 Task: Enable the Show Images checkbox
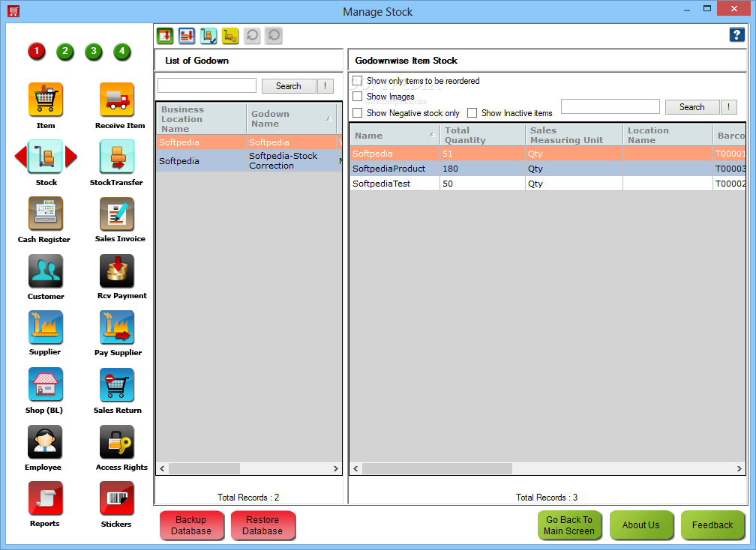(357, 97)
